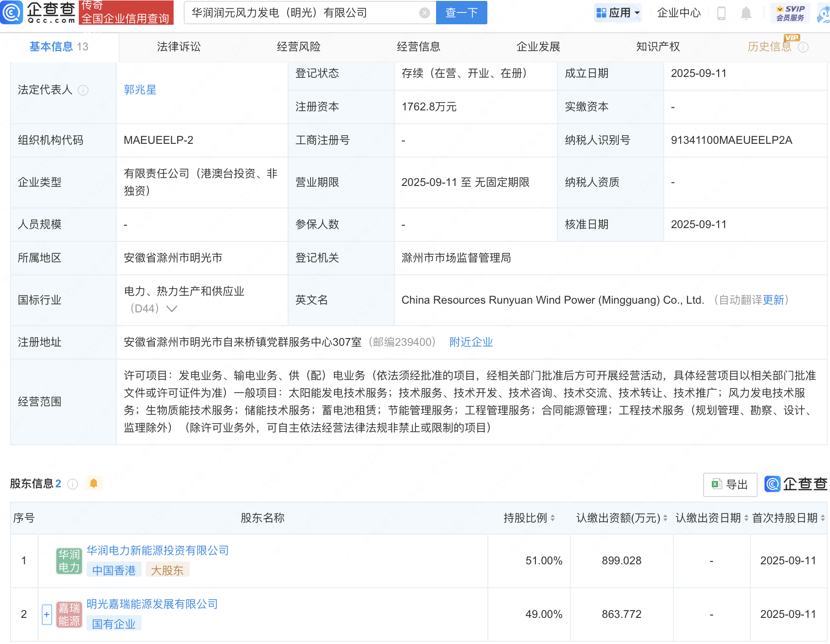
Task: Click info icon beside 法定代表人
Action: point(83,90)
